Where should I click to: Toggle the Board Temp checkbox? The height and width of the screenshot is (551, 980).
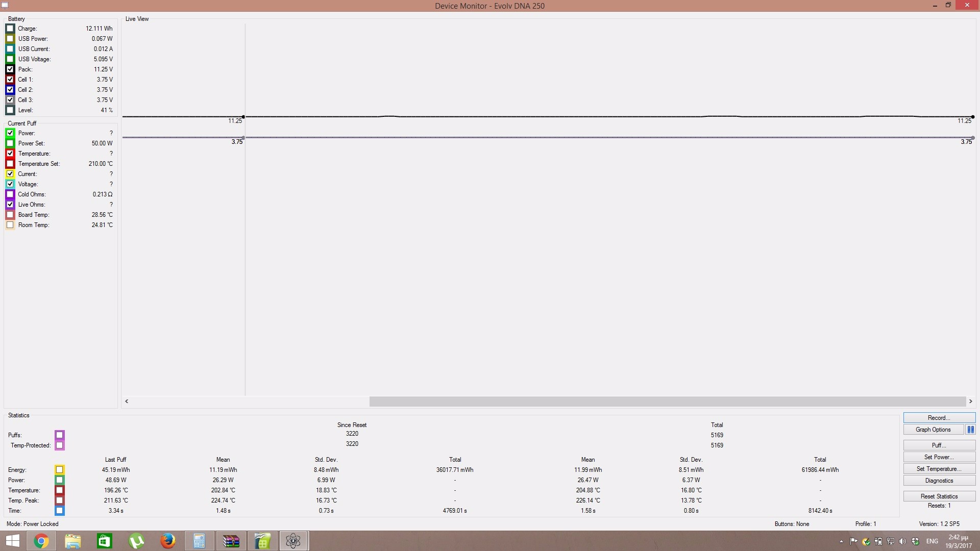pos(10,215)
